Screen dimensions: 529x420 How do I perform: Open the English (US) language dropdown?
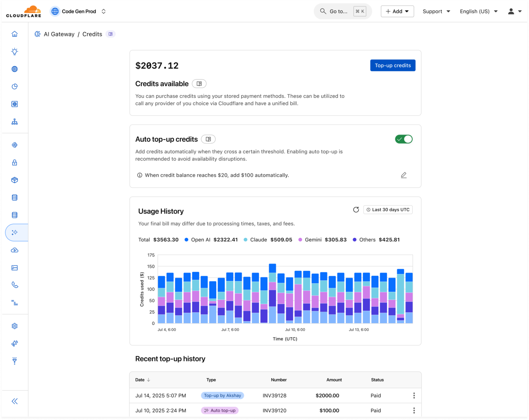(x=478, y=11)
